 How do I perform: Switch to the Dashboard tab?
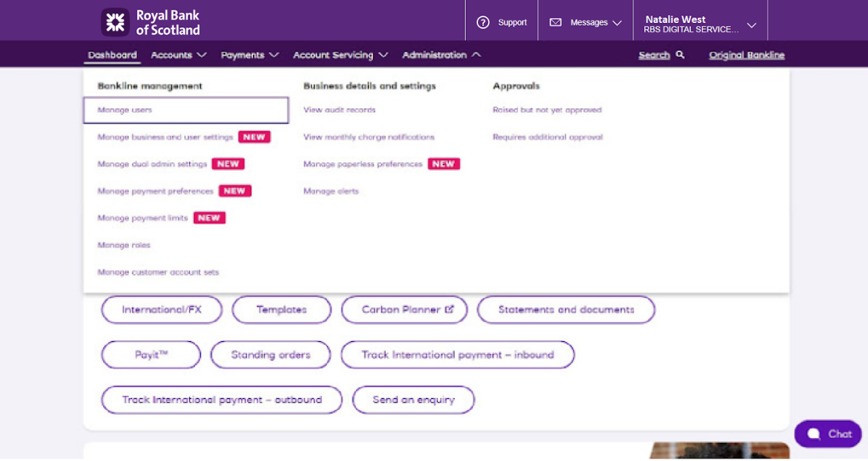[x=112, y=55]
